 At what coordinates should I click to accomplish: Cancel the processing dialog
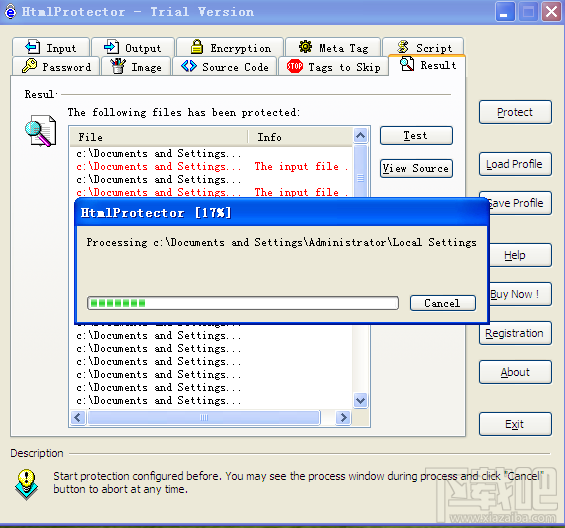[442, 303]
